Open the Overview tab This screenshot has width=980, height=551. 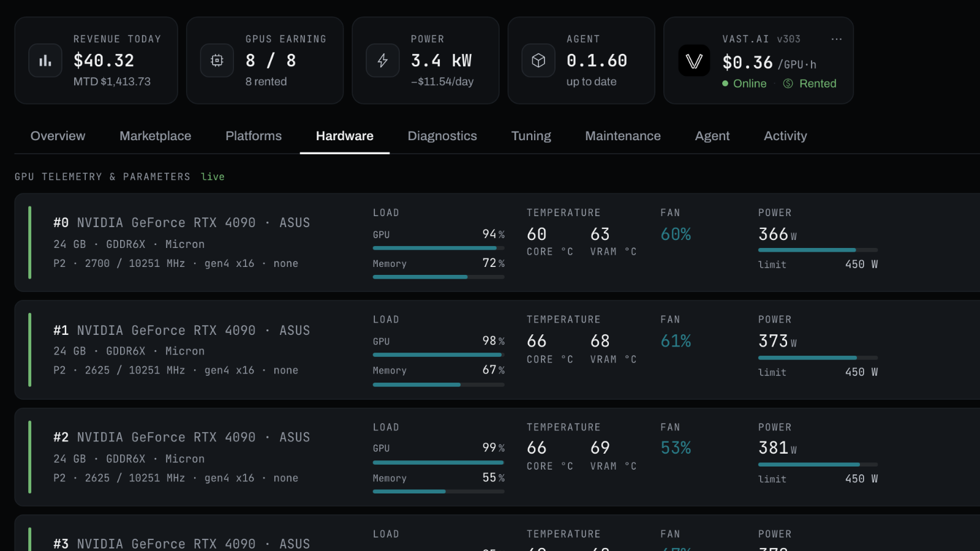[x=58, y=136]
